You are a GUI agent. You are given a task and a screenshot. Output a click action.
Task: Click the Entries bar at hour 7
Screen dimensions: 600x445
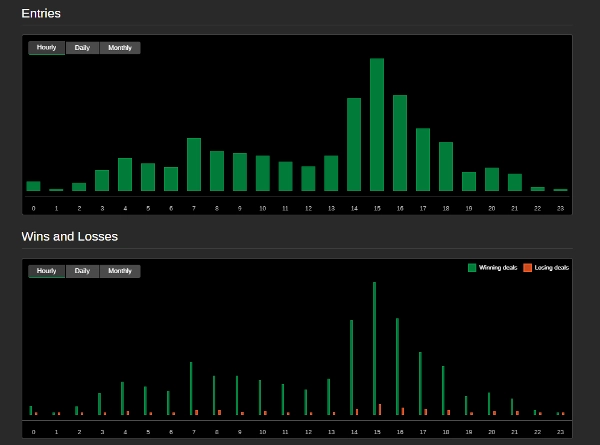pos(194,165)
